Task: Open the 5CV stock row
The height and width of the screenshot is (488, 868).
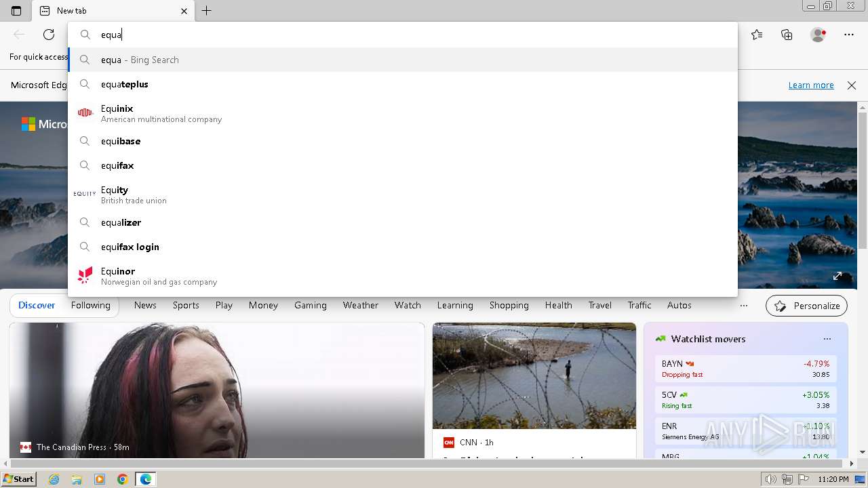Action: coord(746,400)
